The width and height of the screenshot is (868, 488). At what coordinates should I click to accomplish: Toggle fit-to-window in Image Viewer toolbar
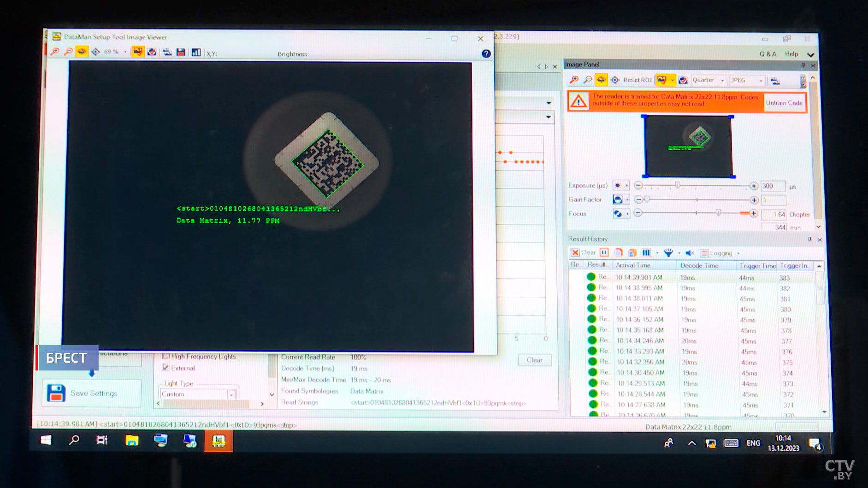click(x=82, y=52)
